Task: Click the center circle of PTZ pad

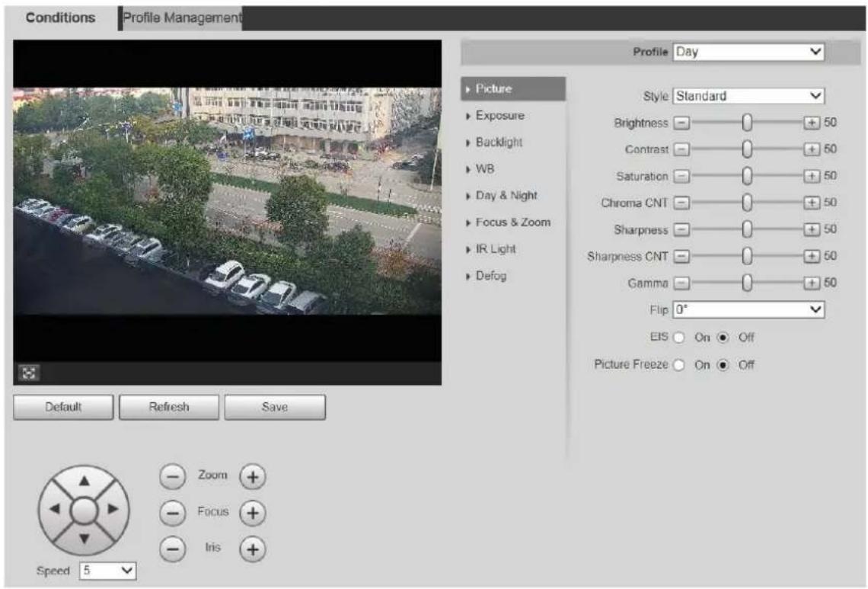Action: point(85,511)
